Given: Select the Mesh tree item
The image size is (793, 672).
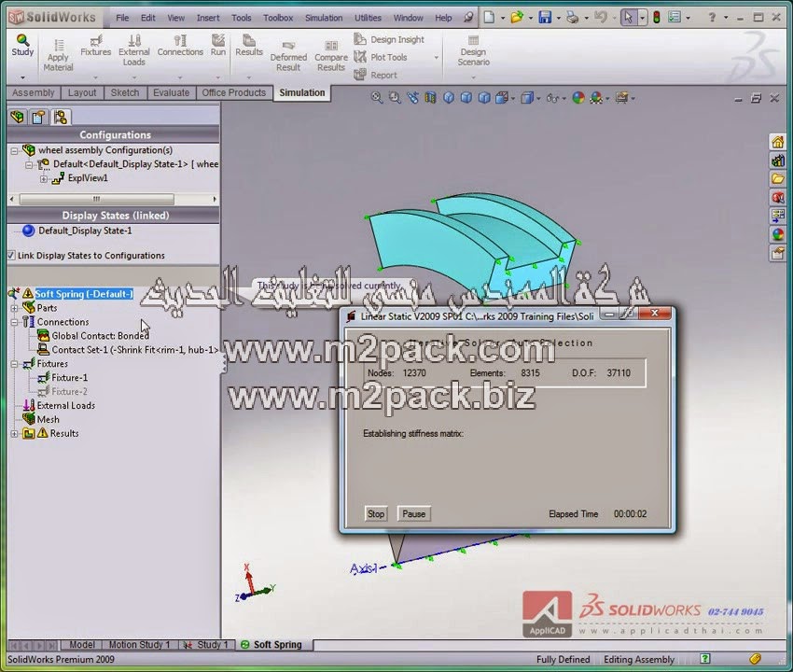Looking at the screenshot, I should [x=41, y=419].
